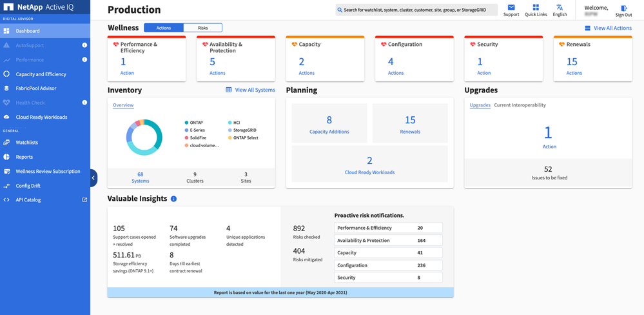Open the Upgrades 1 Action link

(x=549, y=137)
